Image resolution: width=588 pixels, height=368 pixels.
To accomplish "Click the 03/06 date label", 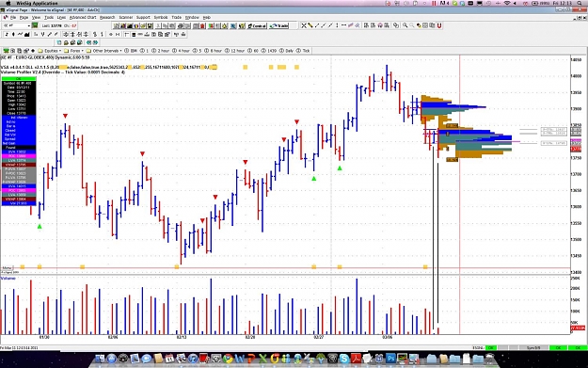I will (x=388, y=337).
